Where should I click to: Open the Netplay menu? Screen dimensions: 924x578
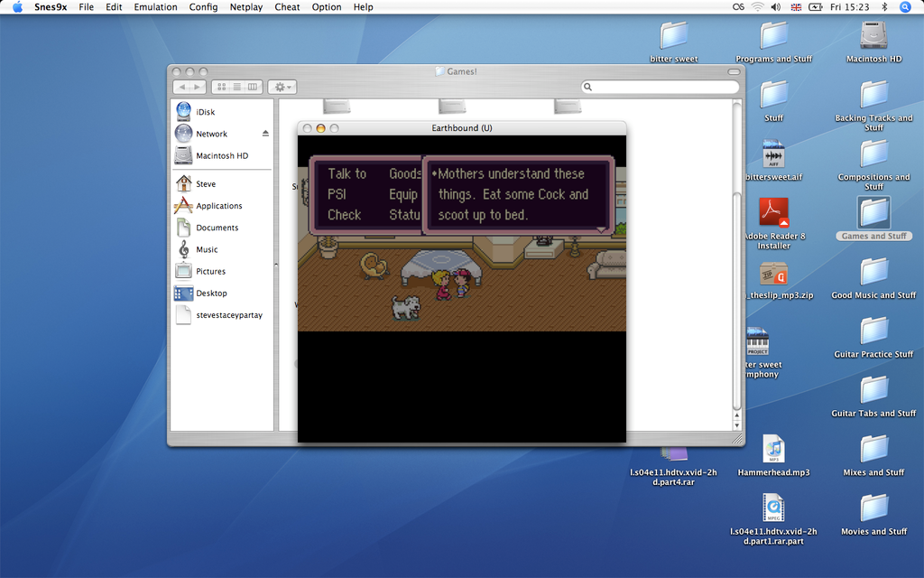click(x=246, y=7)
